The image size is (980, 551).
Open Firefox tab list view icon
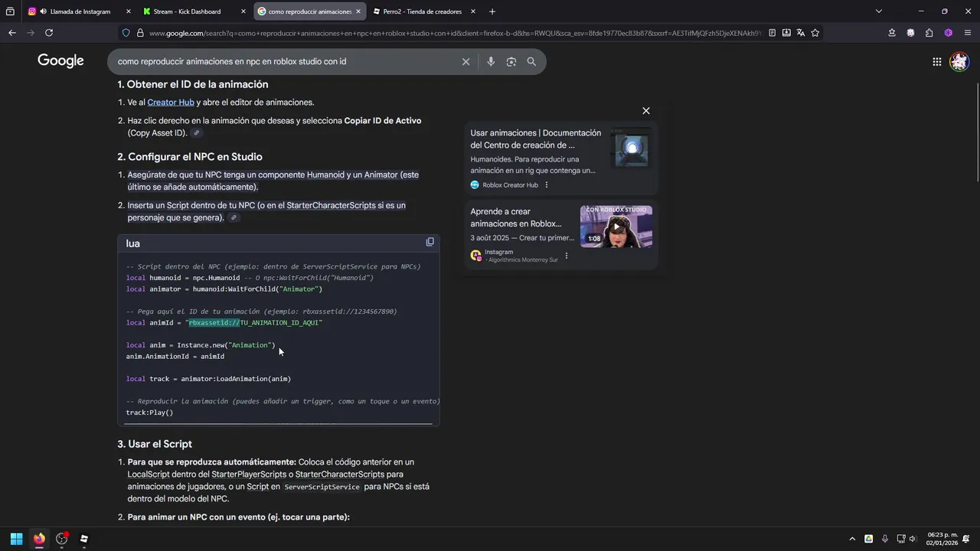9,11
